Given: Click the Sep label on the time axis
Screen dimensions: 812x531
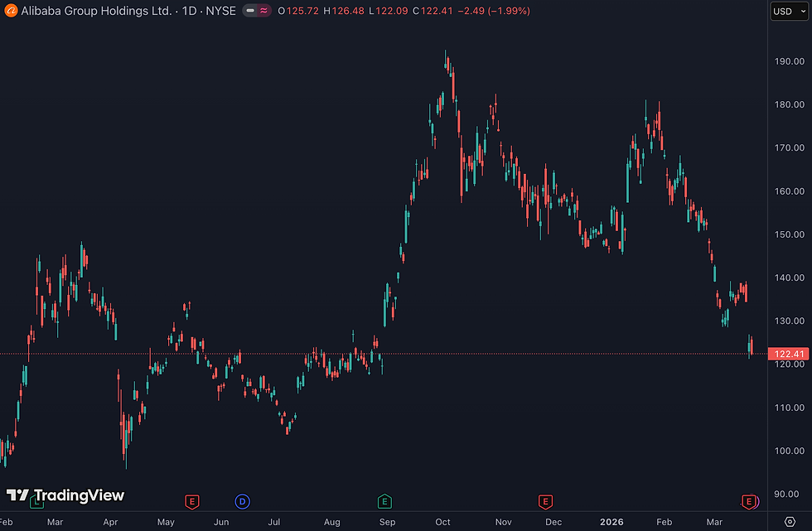Looking at the screenshot, I should [x=388, y=522].
